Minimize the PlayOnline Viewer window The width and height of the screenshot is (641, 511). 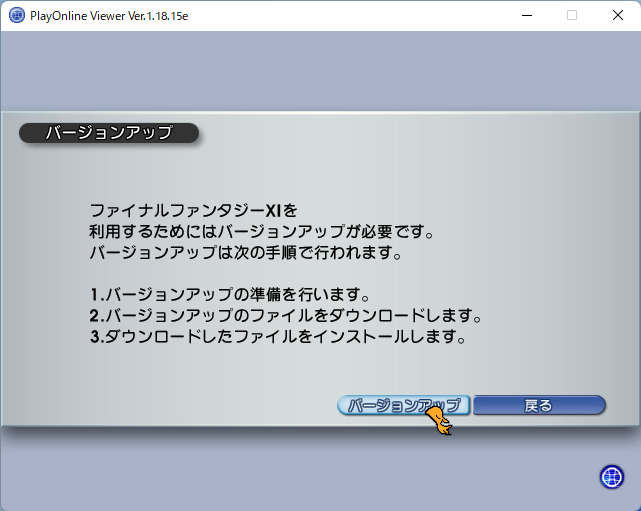click(527, 16)
